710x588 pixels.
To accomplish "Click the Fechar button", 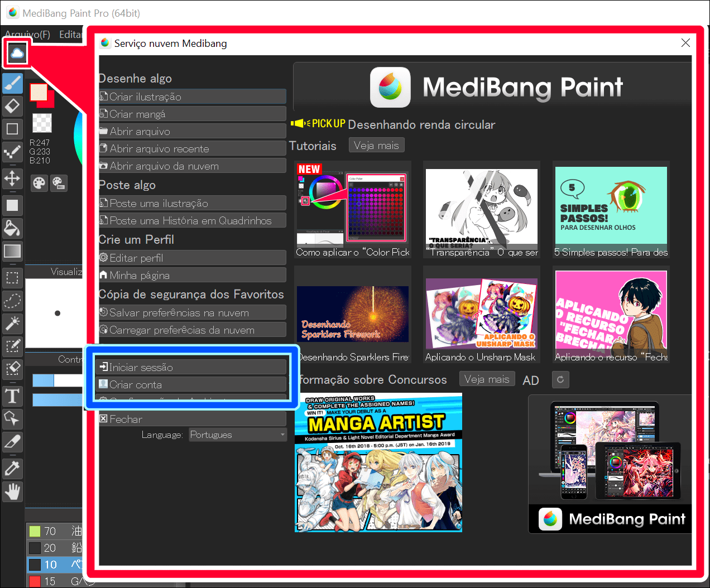I will click(x=193, y=419).
